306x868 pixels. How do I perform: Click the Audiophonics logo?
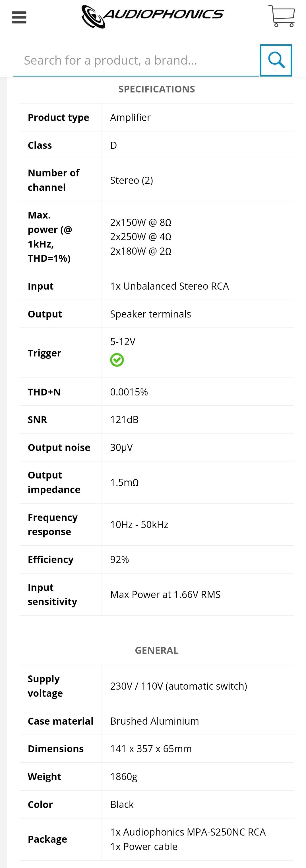153,16
